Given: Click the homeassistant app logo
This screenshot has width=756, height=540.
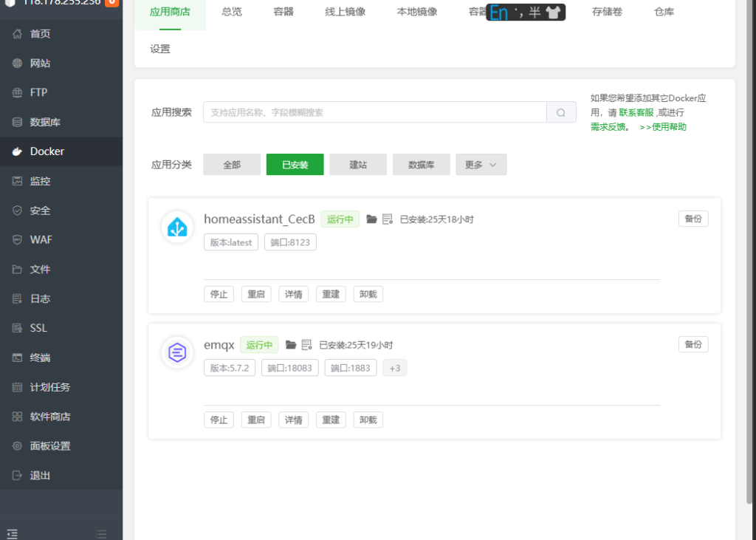Looking at the screenshot, I should click(177, 227).
